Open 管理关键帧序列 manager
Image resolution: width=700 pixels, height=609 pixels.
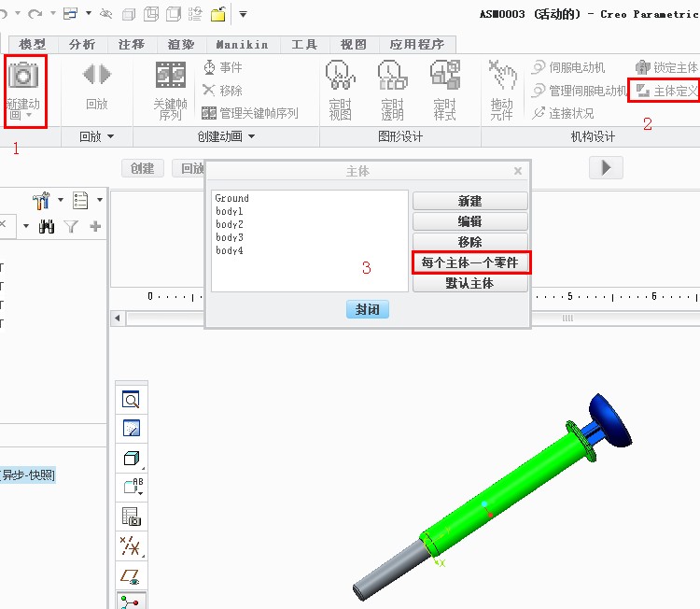click(250, 113)
